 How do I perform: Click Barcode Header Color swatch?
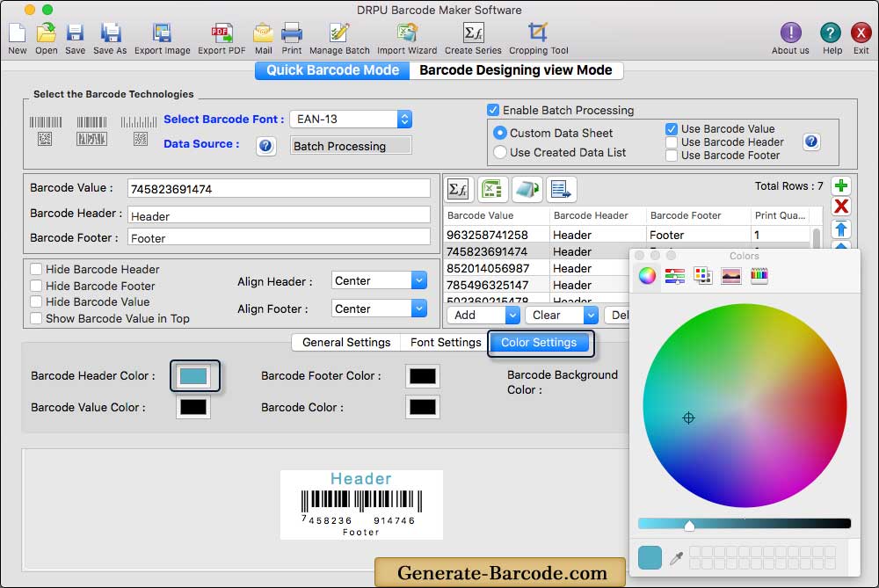coord(193,376)
